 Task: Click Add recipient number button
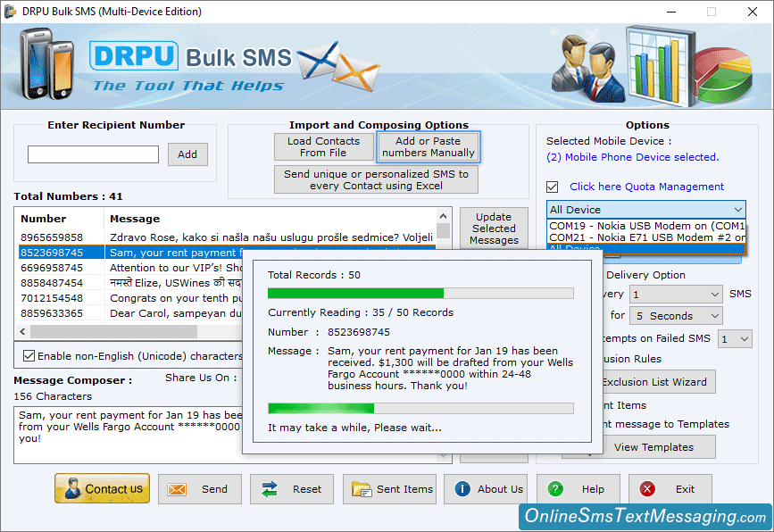(187, 154)
